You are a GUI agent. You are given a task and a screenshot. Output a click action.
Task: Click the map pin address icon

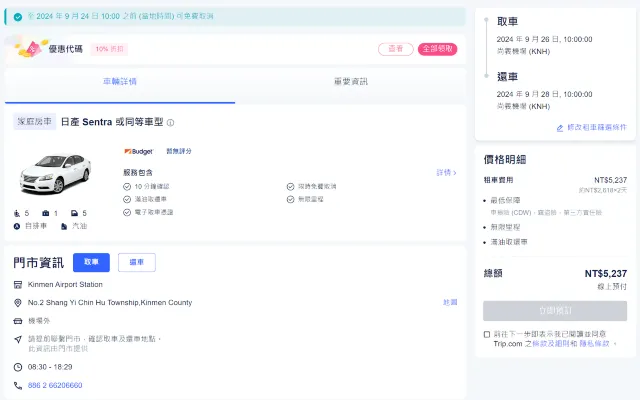pos(18,302)
